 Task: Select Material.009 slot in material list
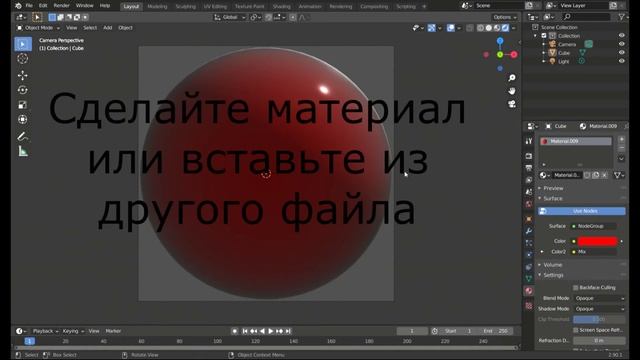click(576, 141)
